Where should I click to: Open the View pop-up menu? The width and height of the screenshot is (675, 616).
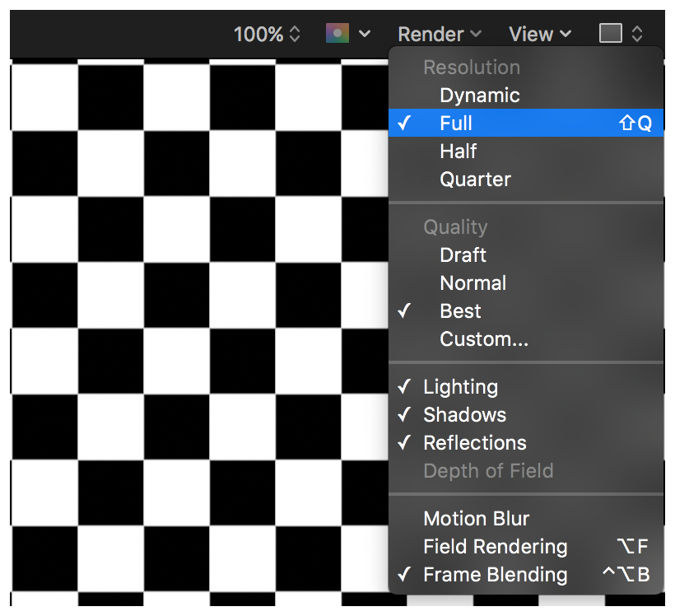coord(539,34)
